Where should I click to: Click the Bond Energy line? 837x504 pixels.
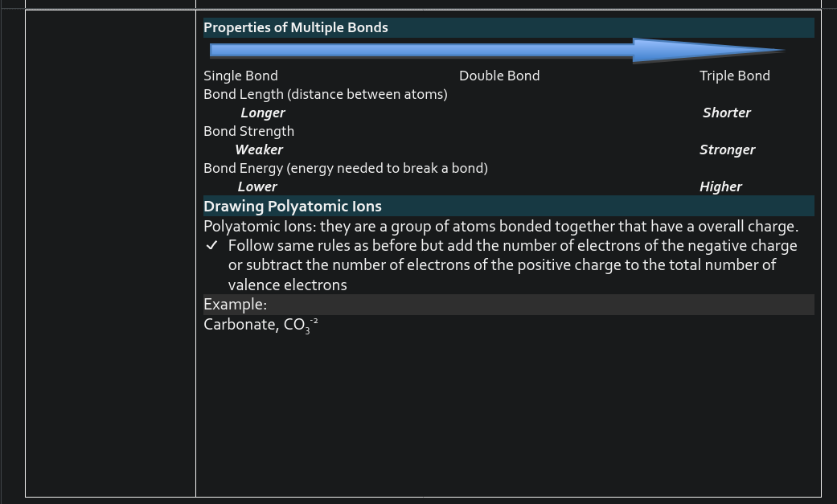point(345,168)
